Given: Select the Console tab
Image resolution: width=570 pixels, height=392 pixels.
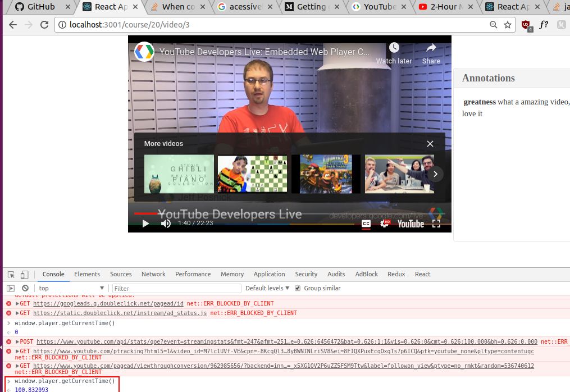Looking at the screenshot, I should (x=53, y=274).
